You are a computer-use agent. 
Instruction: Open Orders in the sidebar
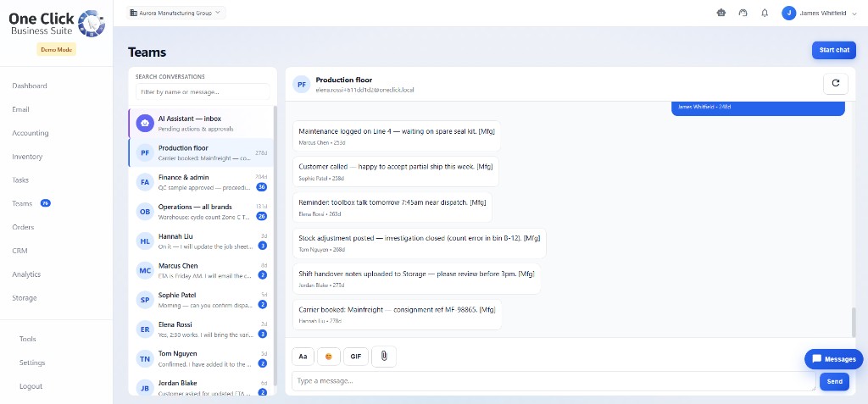click(23, 227)
